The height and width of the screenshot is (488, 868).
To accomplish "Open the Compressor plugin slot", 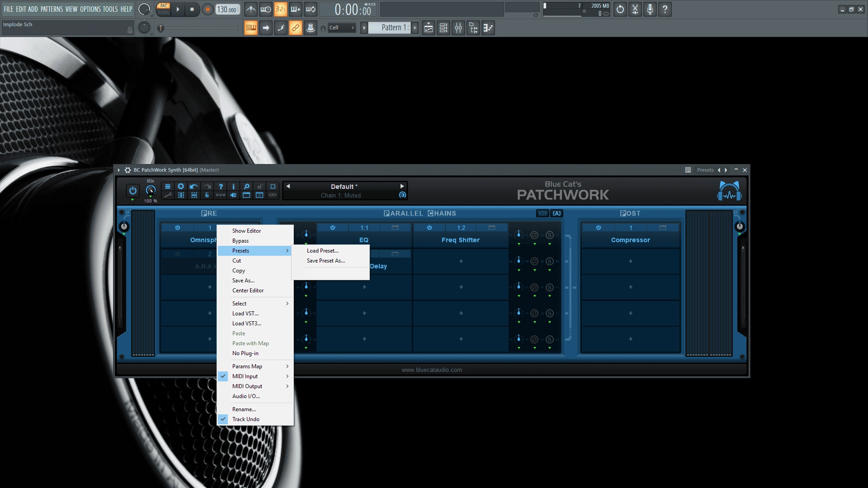I will (x=631, y=240).
